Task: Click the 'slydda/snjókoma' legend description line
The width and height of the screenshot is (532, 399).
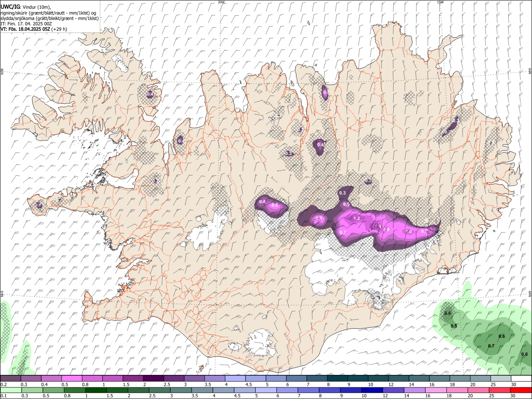Action: click(x=49, y=18)
